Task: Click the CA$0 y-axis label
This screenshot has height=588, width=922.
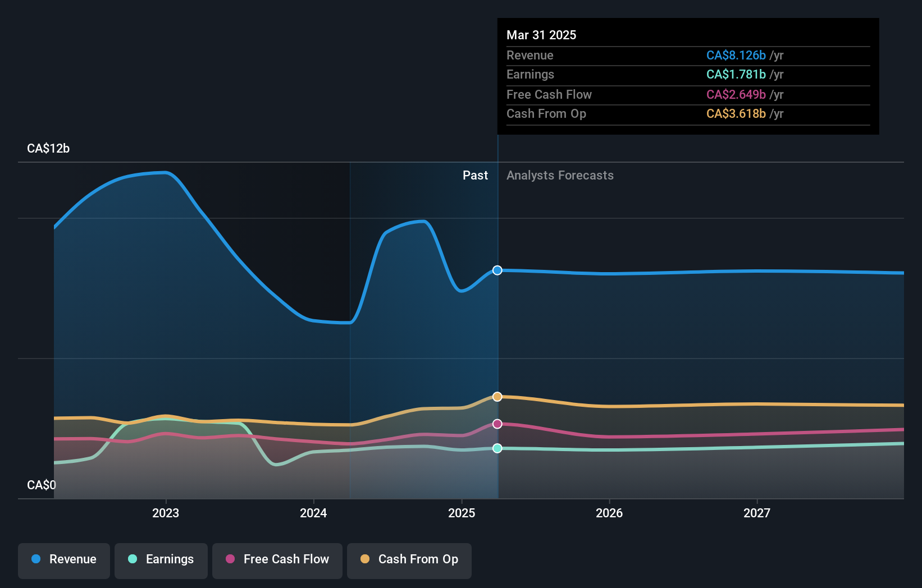Action: [42, 485]
